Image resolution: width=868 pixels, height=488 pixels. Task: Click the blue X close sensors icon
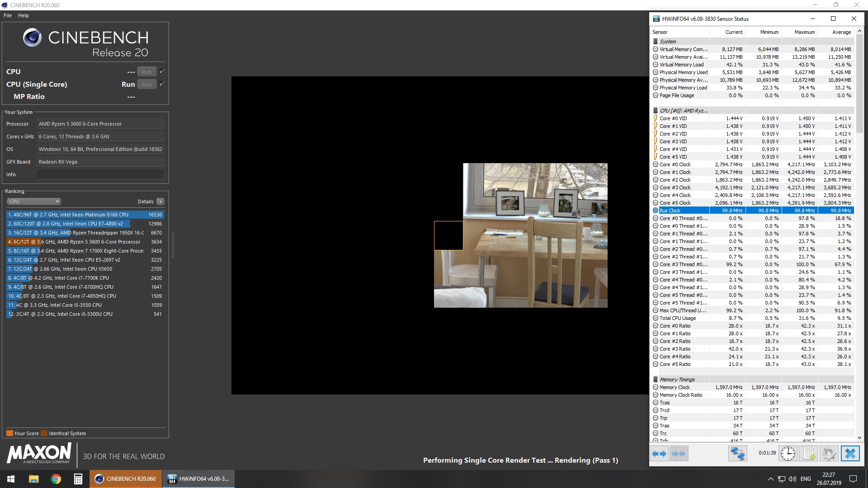(850, 454)
